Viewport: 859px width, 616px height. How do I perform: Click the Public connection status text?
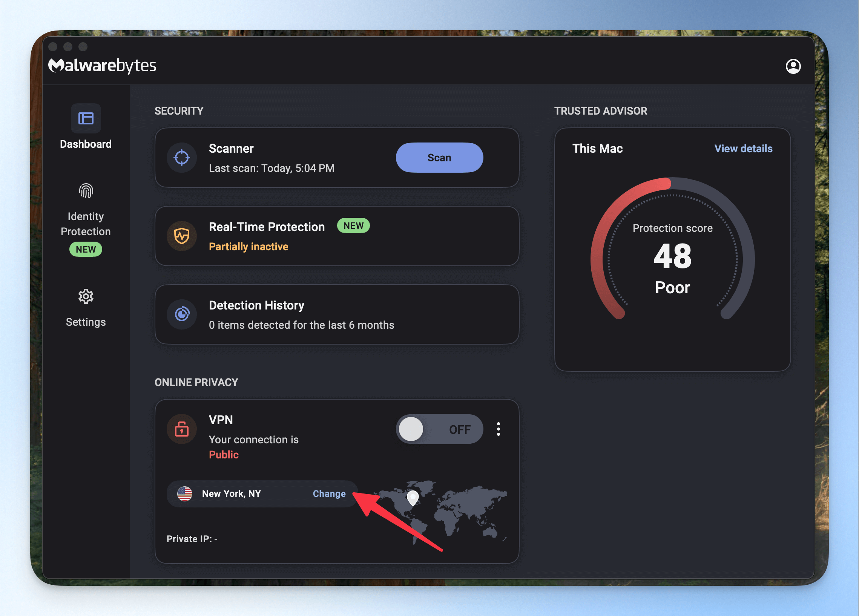click(x=224, y=455)
